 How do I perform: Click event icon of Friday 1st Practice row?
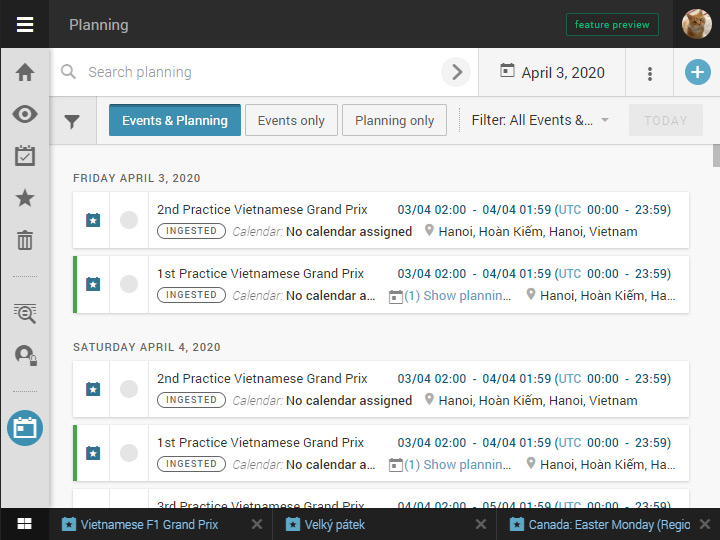(x=93, y=284)
